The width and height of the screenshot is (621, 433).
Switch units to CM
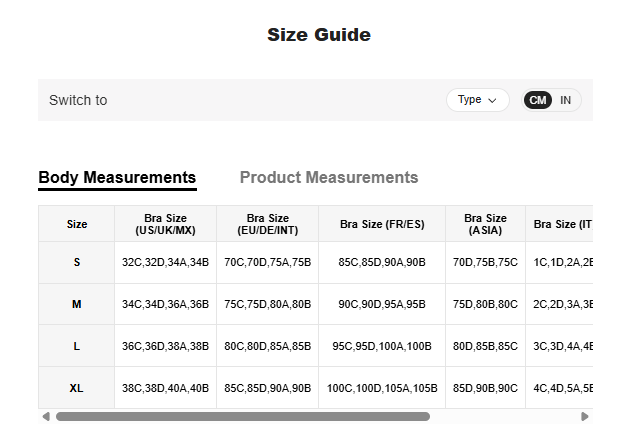pos(538,100)
